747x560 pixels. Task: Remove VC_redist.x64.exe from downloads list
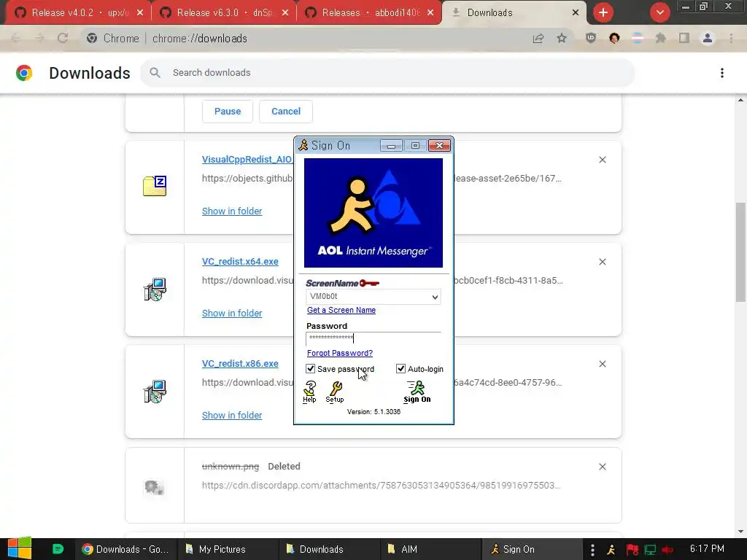pos(602,262)
